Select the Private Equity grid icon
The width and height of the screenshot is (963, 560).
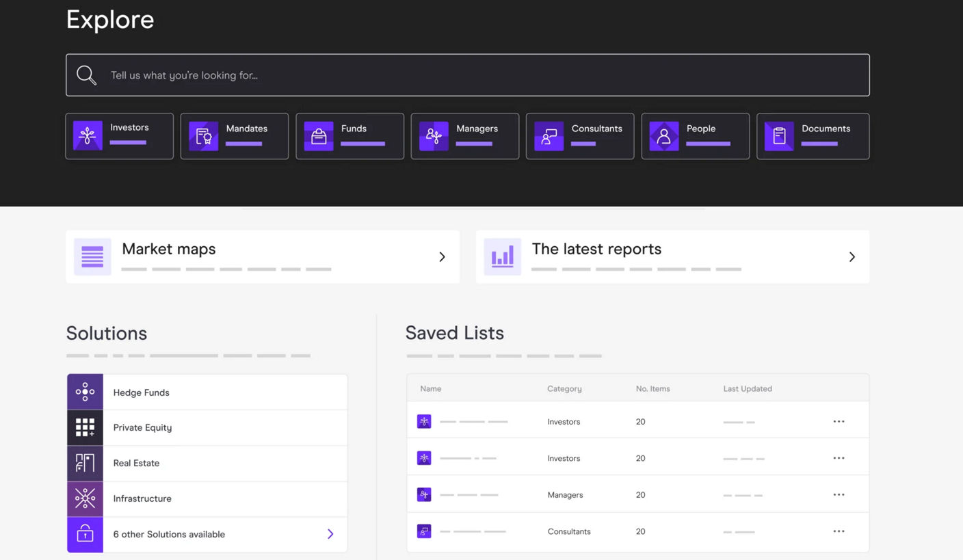[85, 427]
